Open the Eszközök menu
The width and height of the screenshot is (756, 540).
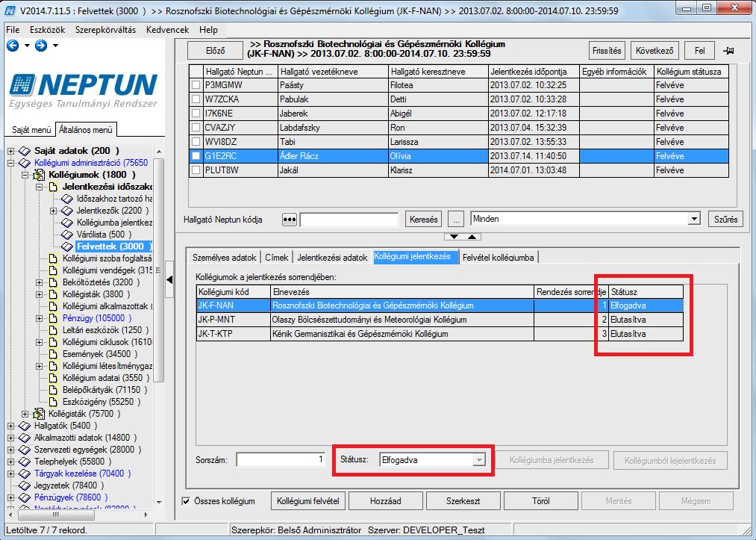47,30
